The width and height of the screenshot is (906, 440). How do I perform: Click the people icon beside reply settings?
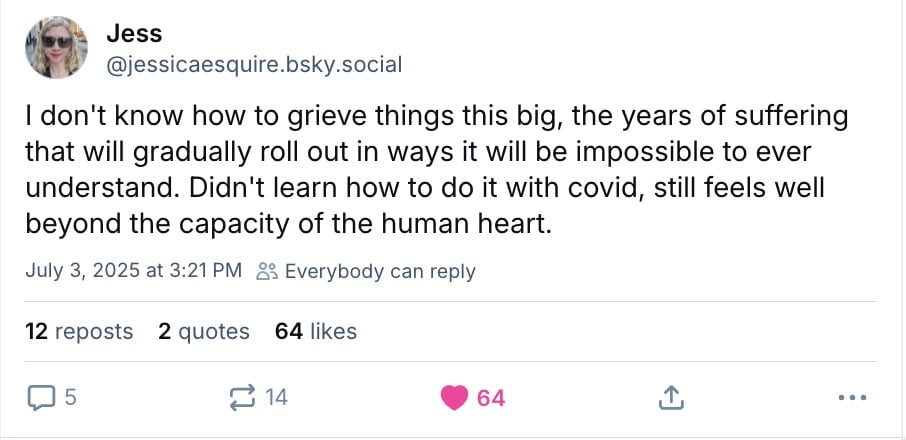(267, 271)
